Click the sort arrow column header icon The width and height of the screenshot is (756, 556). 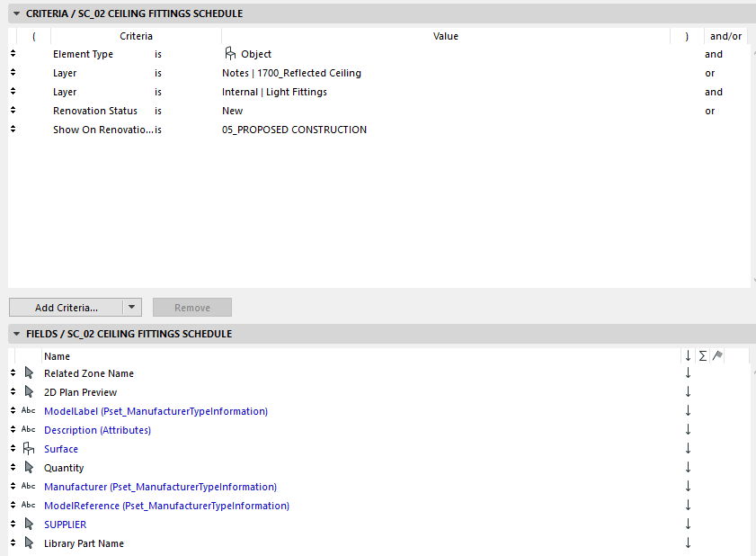[x=688, y=356]
